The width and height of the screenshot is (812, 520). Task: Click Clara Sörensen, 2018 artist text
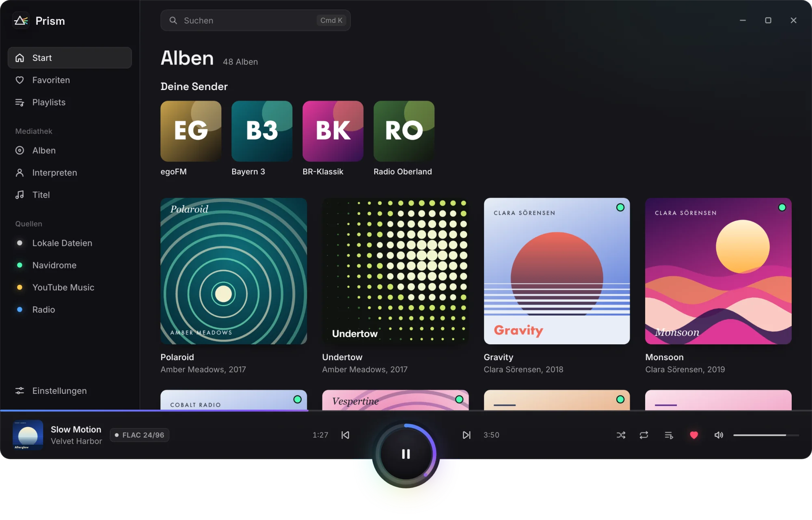(523, 369)
